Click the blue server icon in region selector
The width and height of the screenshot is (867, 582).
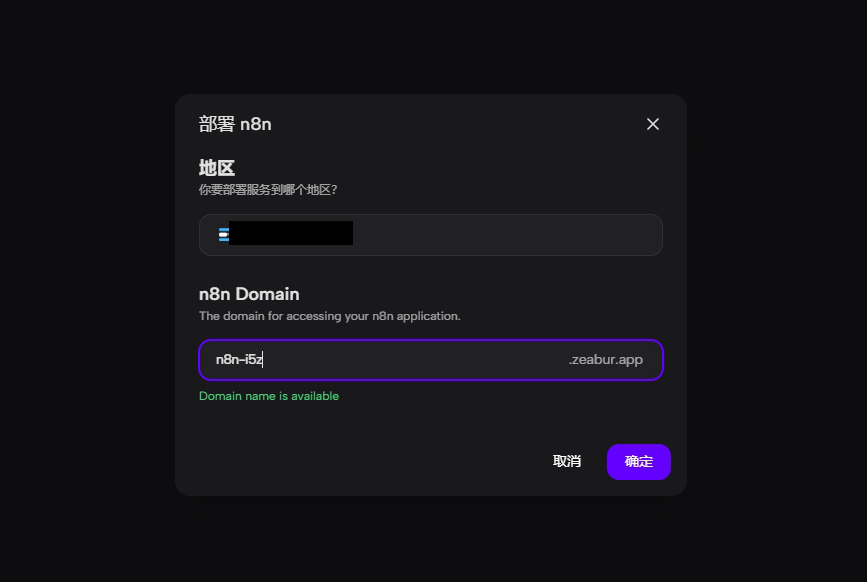[223, 234]
